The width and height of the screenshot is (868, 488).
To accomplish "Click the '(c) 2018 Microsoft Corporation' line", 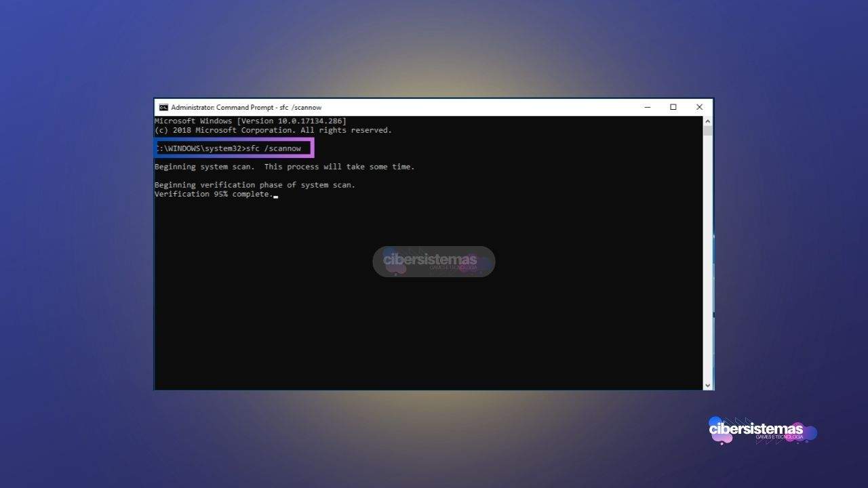I will [273, 130].
